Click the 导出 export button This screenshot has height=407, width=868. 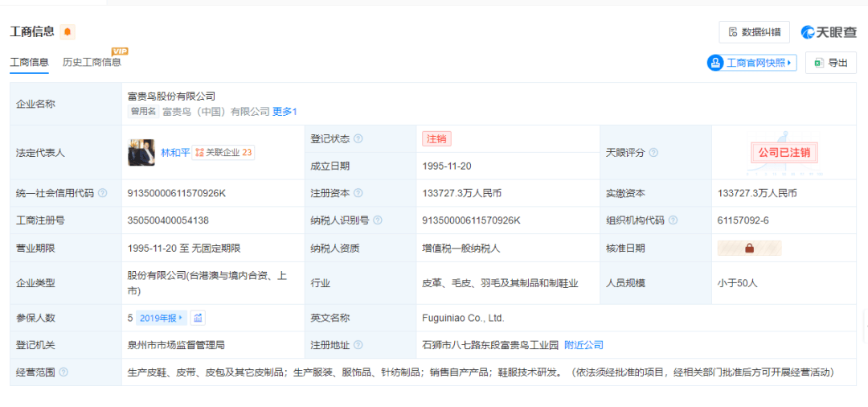(830, 63)
